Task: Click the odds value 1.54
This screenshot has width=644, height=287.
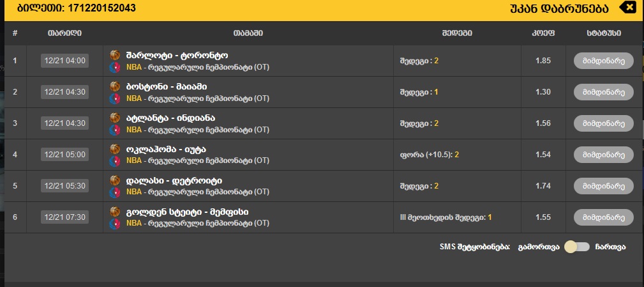Action: (x=543, y=155)
